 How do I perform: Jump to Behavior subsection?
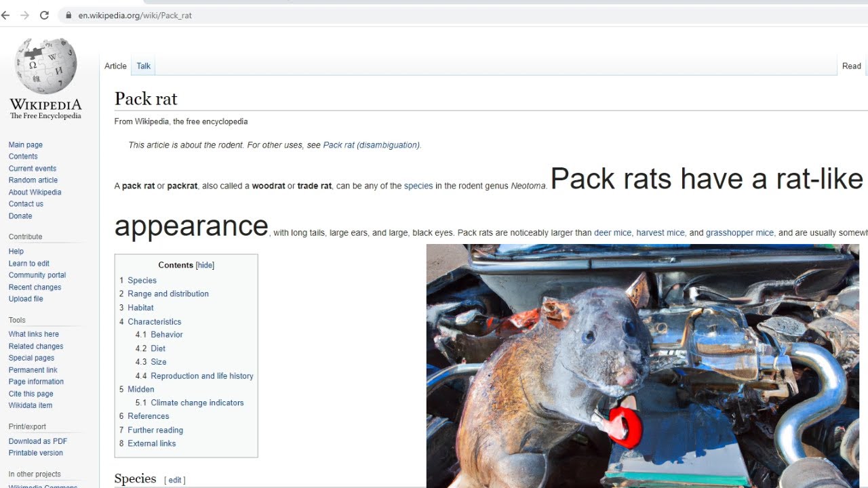click(167, 335)
